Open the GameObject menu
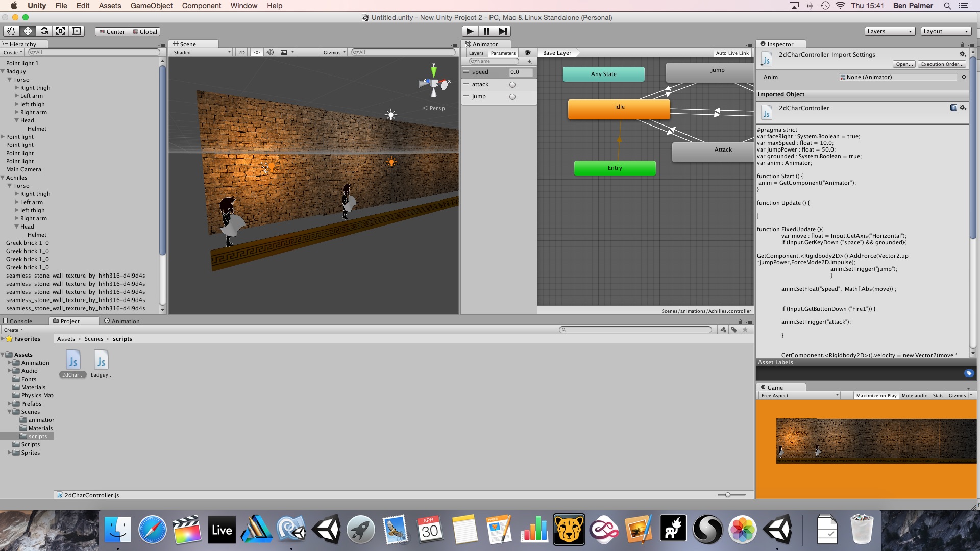 (x=151, y=6)
